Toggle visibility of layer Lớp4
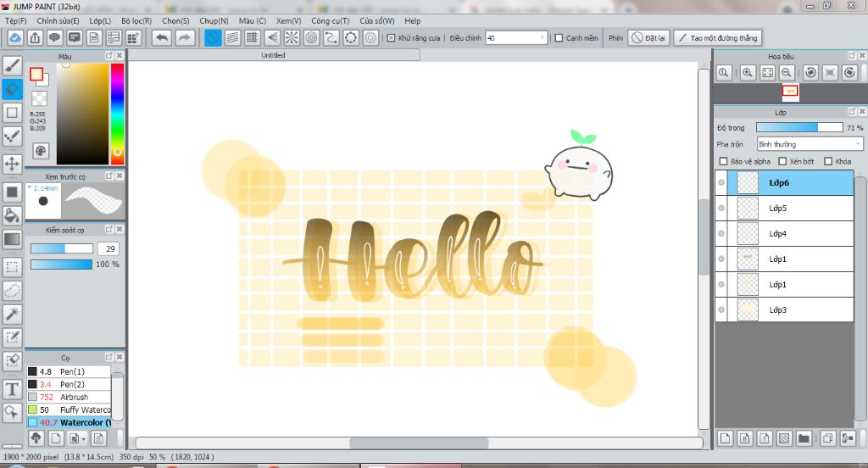The image size is (868, 468). click(721, 234)
